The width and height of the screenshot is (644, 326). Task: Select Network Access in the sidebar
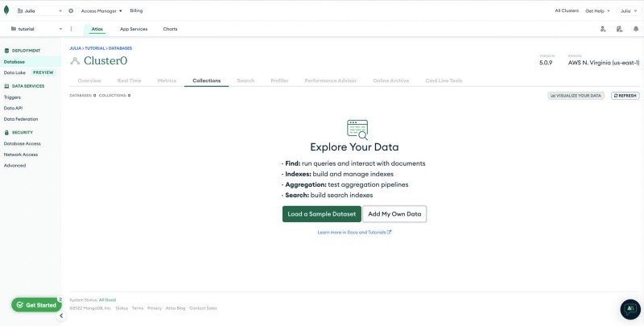pyautogui.click(x=21, y=155)
